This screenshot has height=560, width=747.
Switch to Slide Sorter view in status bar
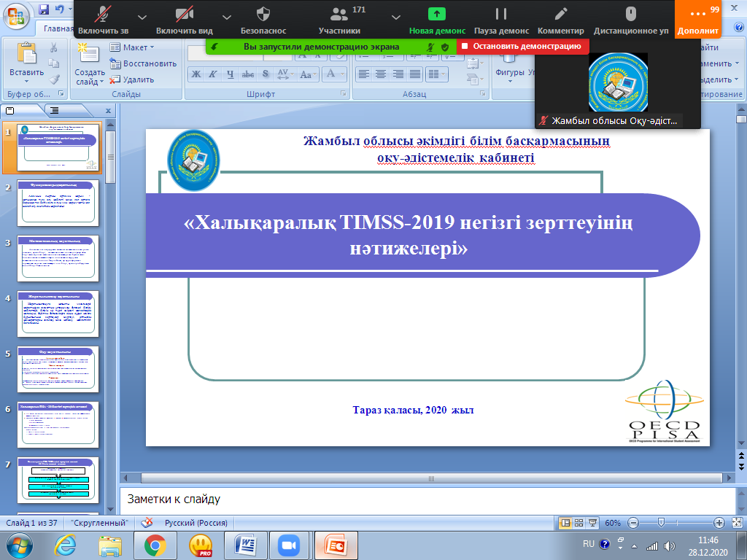click(x=578, y=523)
